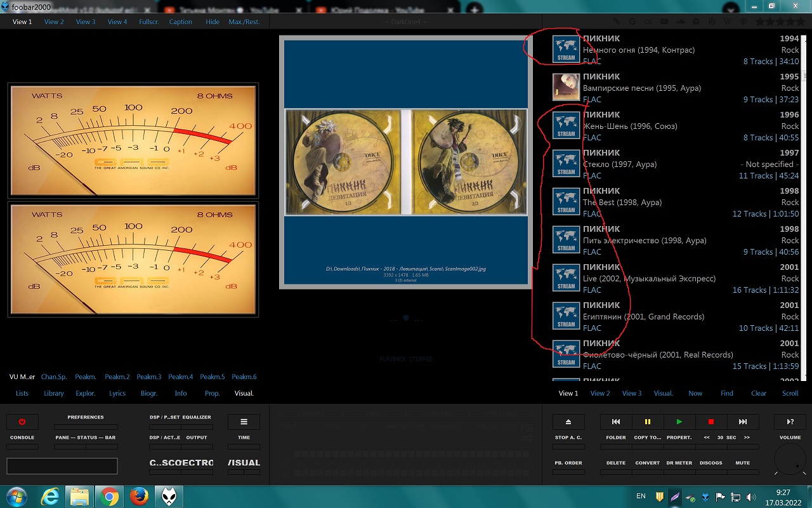This screenshot has width=812, height=508.
Task: Click stream icon of Египтянин album
Action: [566, 316]
